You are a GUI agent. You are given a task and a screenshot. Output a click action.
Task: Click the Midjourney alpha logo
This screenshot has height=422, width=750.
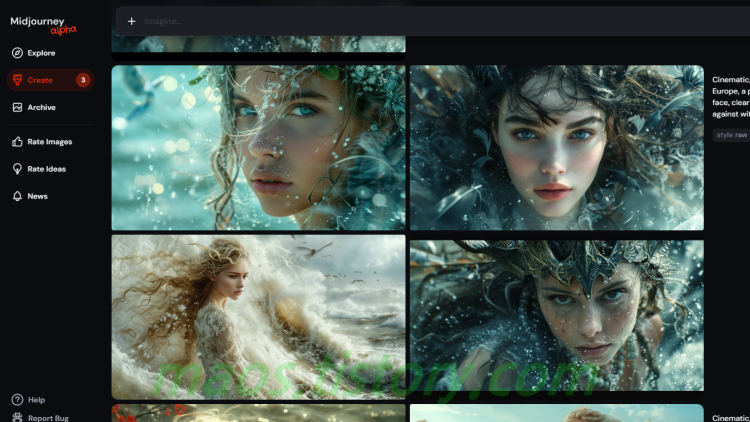[x=43, y=25]
